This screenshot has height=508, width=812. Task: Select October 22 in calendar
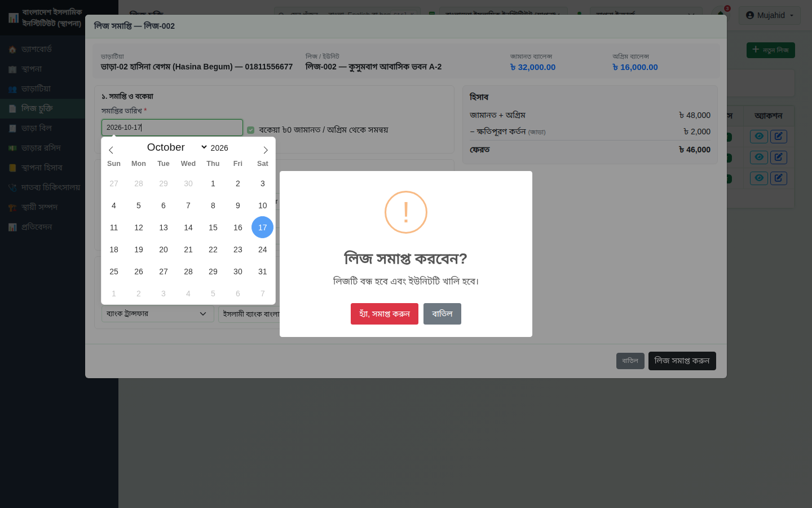tap(213, 249)
